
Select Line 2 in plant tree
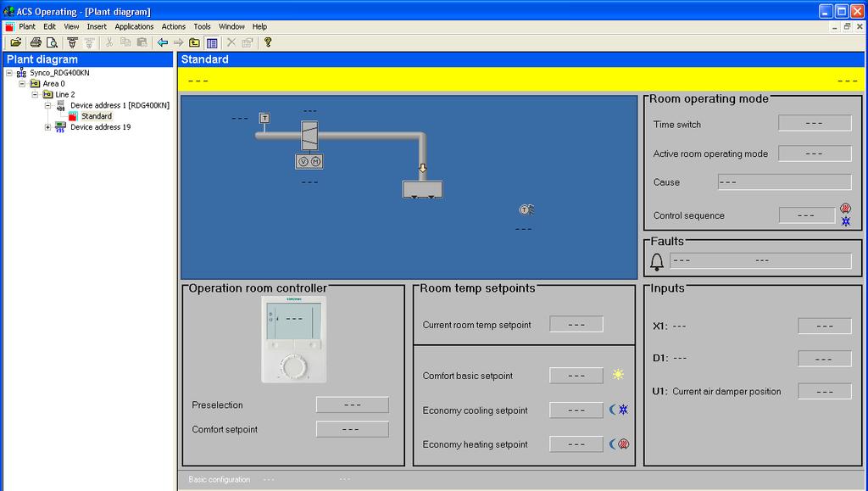click(x=64, y=94)
